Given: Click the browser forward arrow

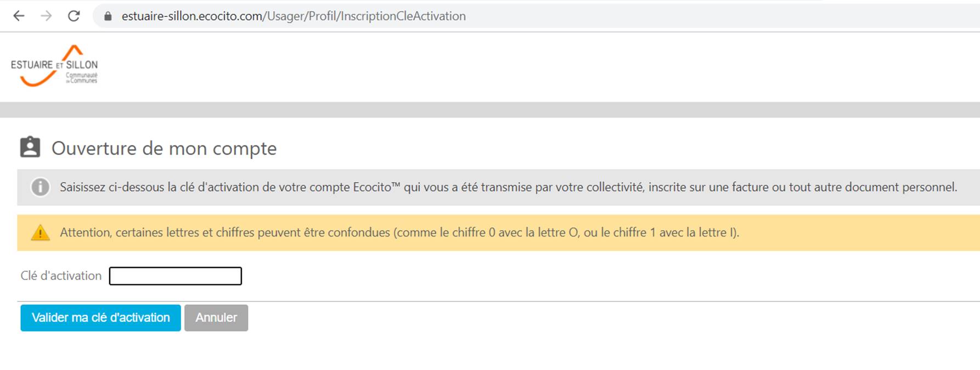Looking at the screenshot, I should point(46,16).
